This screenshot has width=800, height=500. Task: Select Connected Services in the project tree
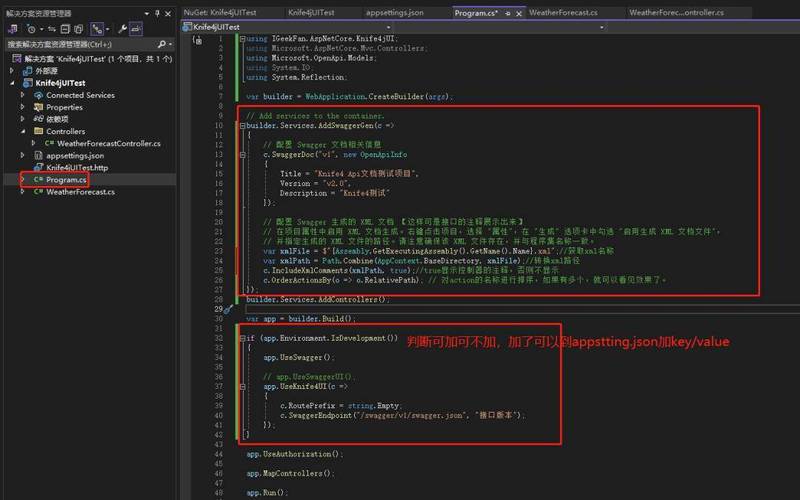point(80,95)
